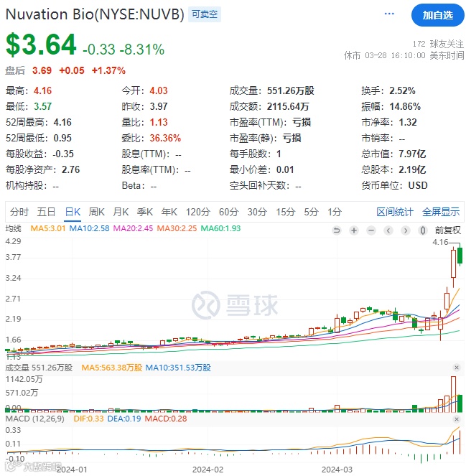
Task: Select the 季K quarterly candlestick tab
Action: click(x=145, y=212)
